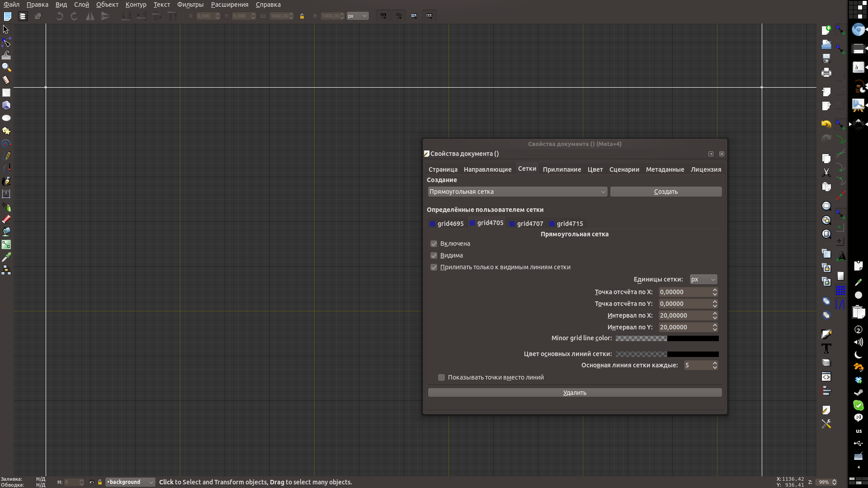Open the toolbar units px dropdown
The image size is (868, 488).
[x=358, y=16]
